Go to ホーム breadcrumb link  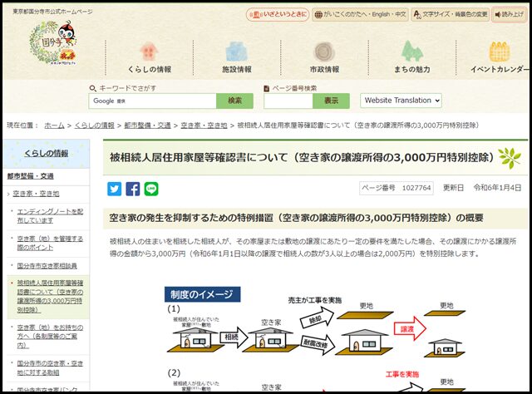(x=54, y=126)
